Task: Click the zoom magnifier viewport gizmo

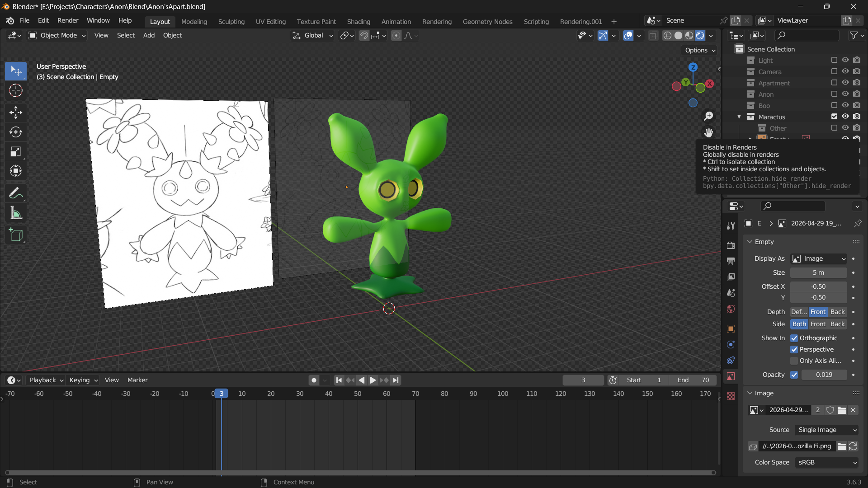Action: click(708, 116)
